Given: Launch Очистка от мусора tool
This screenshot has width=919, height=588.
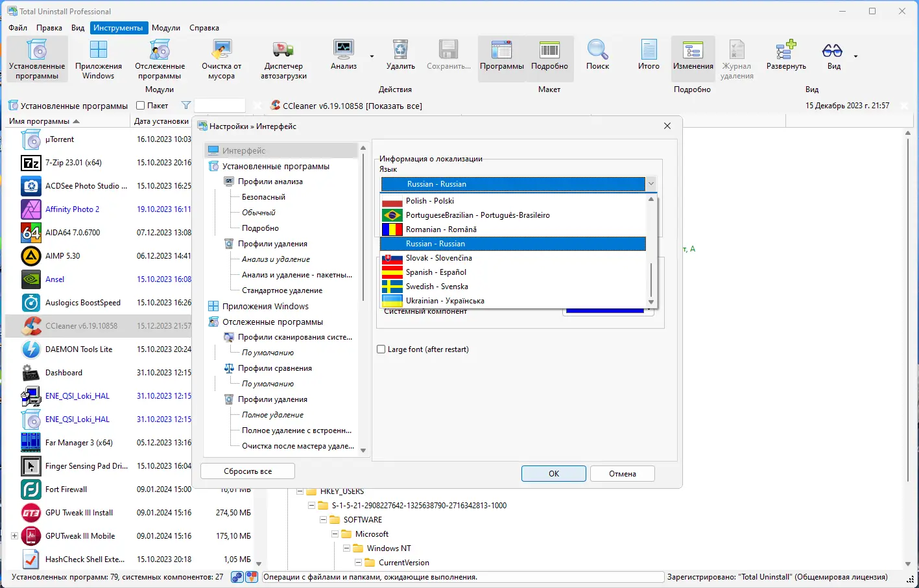Looking at the screenshot, I should [221, 58].
